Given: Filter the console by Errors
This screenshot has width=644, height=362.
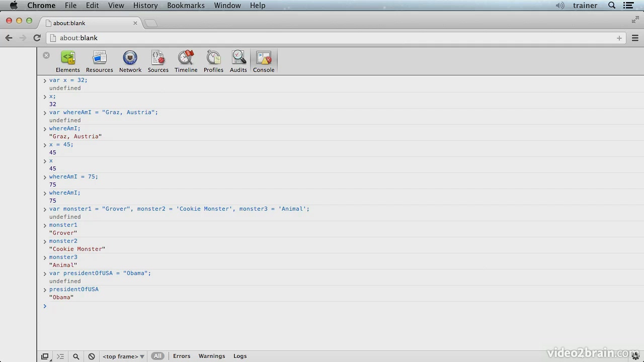Looking at the screenshot, I should pos(182,356).
